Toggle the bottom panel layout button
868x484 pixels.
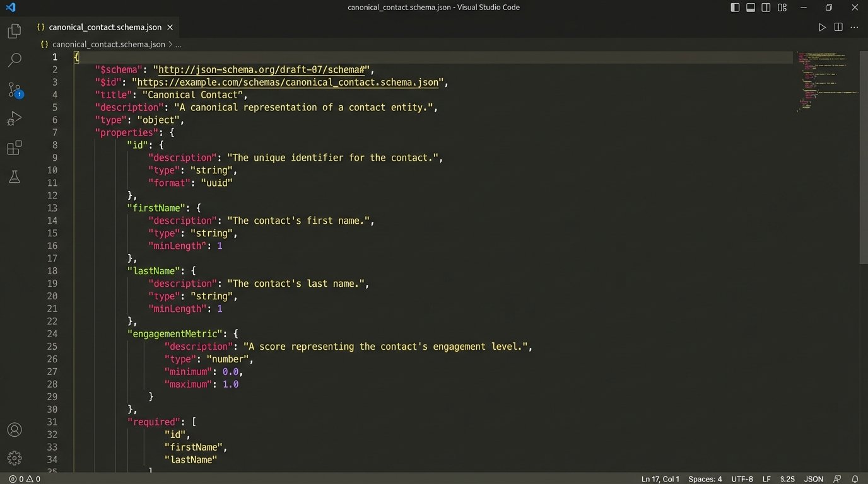[x=751, y=8]
